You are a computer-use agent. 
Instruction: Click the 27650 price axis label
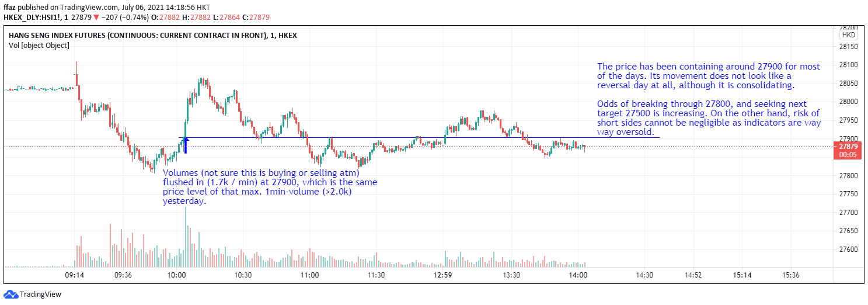848,231
